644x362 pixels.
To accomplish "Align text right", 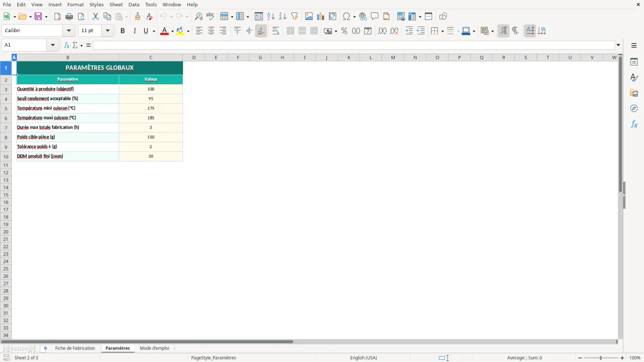I will [x=223, y=31].
